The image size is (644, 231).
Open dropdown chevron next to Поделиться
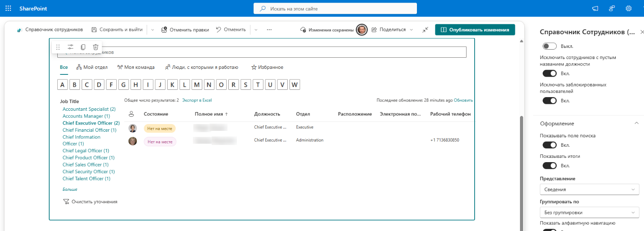[411, 30]
